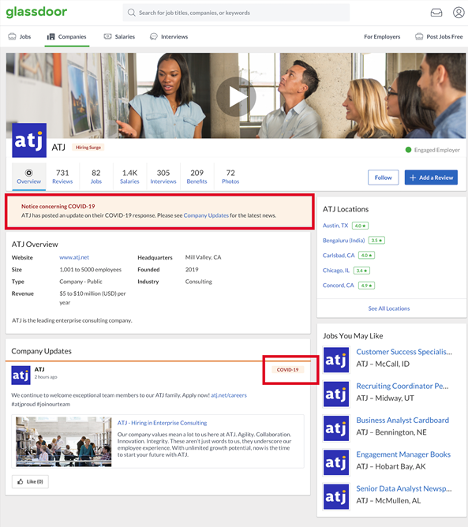Click the search magnifier icon
Image resolution: width=468 pixels, height=527 pixels.
(x=131, y=13)
